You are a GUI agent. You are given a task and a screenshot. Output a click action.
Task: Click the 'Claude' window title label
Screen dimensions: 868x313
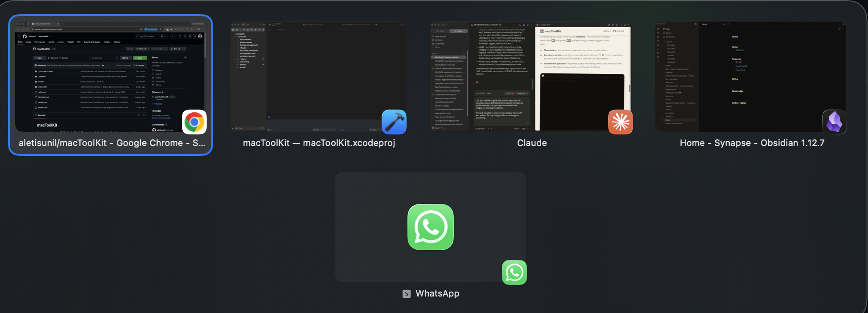click(x=532, y=143)
